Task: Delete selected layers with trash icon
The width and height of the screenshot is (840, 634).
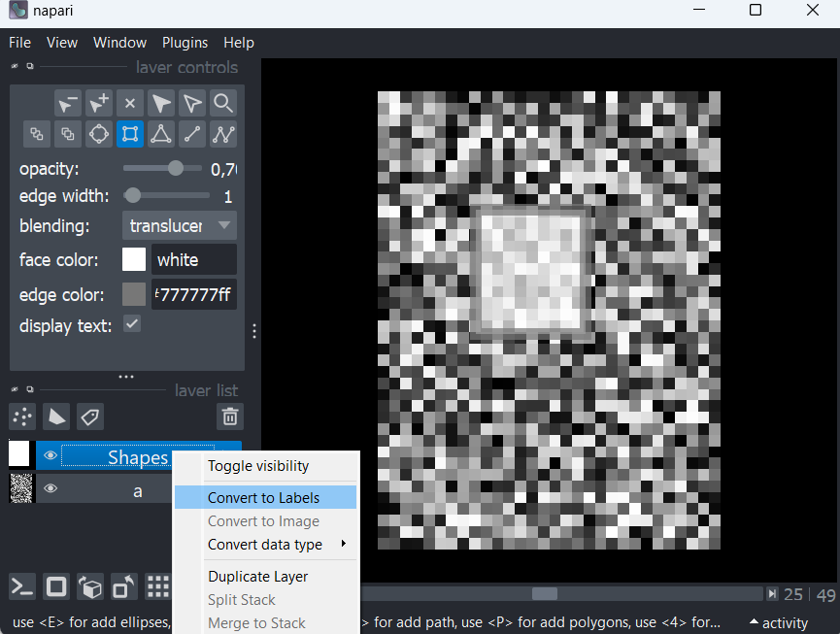Action: (230, 417)
